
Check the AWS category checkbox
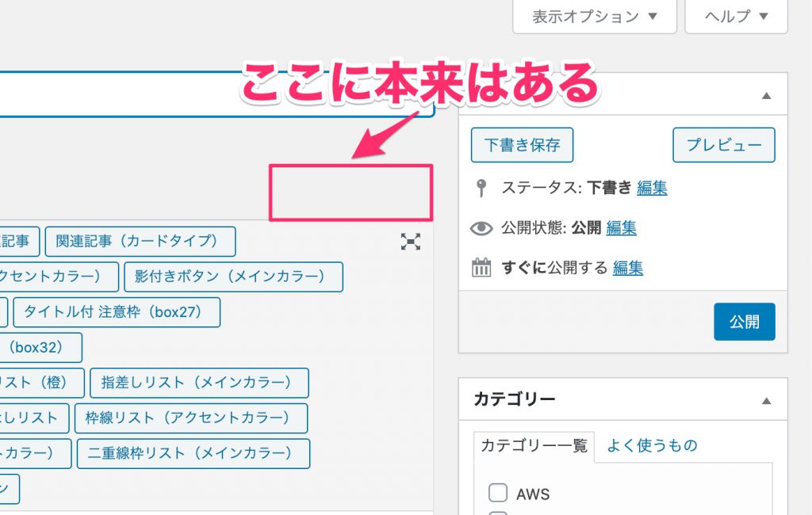(498, 494)
